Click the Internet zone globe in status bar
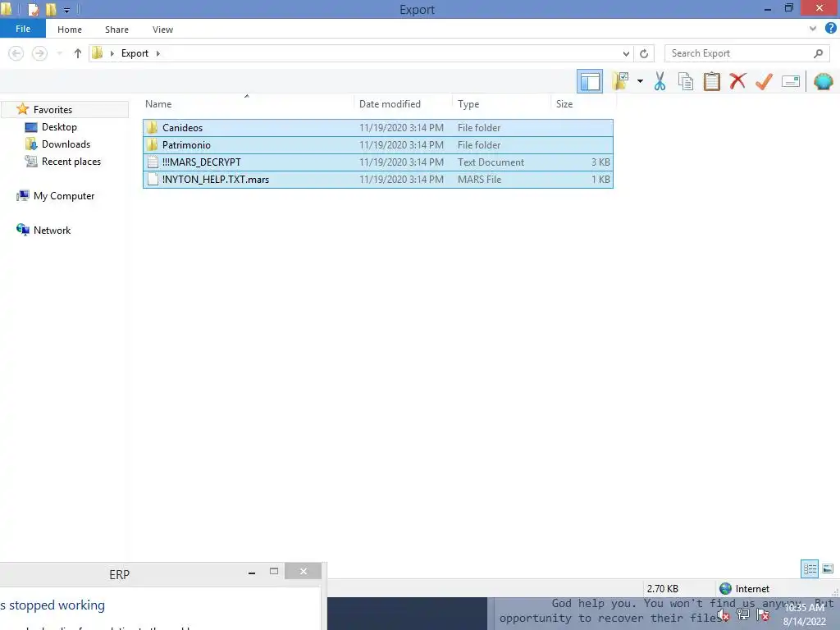This screenshot has height=630, width=840. 725,589
